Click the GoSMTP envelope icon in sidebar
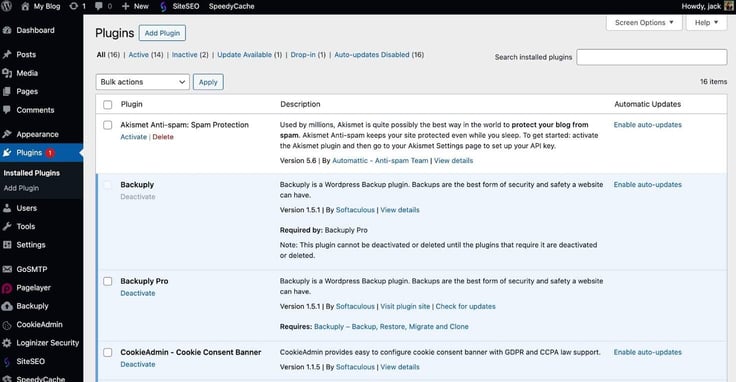 (x=7, y=269)
